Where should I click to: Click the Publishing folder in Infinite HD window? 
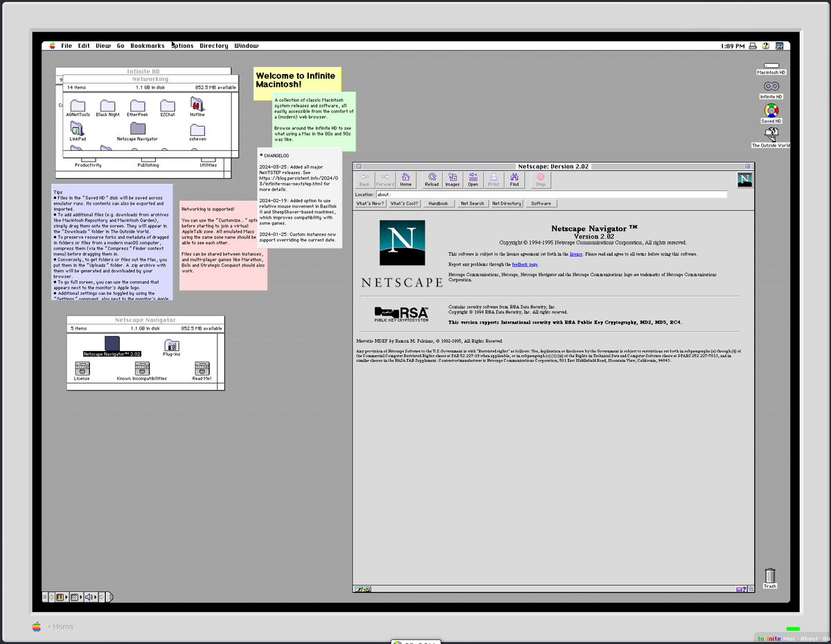148,161
